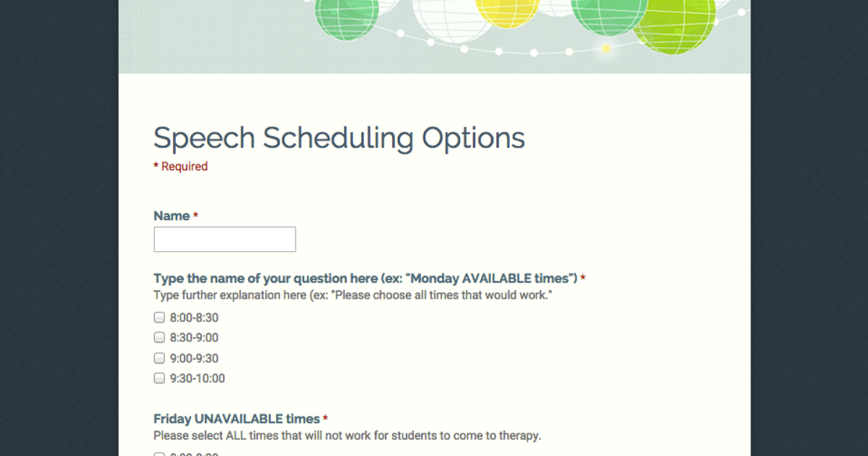Click the 'Please choose all times' help text
The width and height of the screenshot is (868, 456).
tap(353, 295)
